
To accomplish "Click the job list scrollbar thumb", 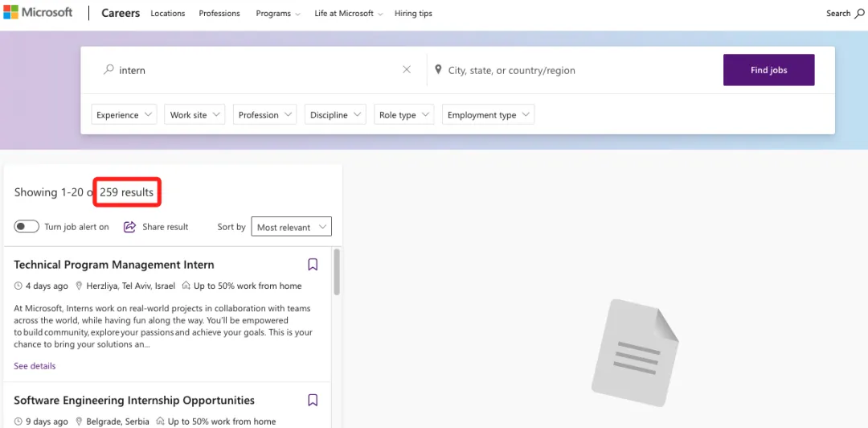I will pyautogui.click(x=337, y=272).
